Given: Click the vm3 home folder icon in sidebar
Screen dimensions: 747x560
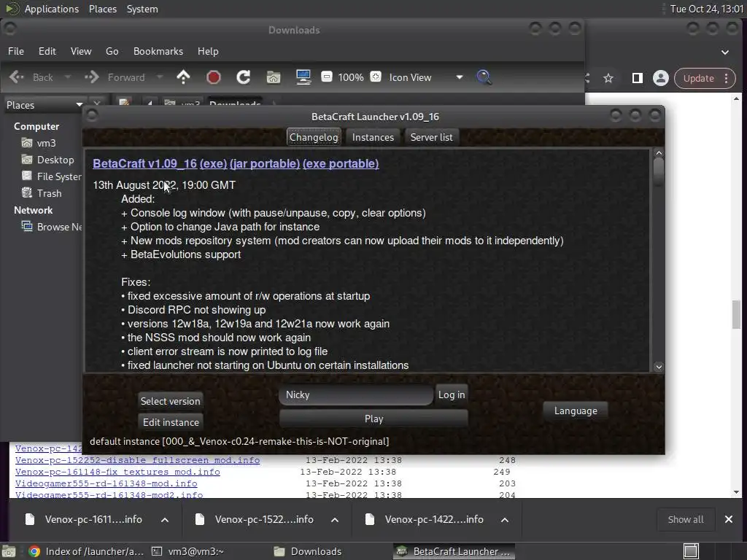Looking at the screenshot, I should [x=27, y=143].
